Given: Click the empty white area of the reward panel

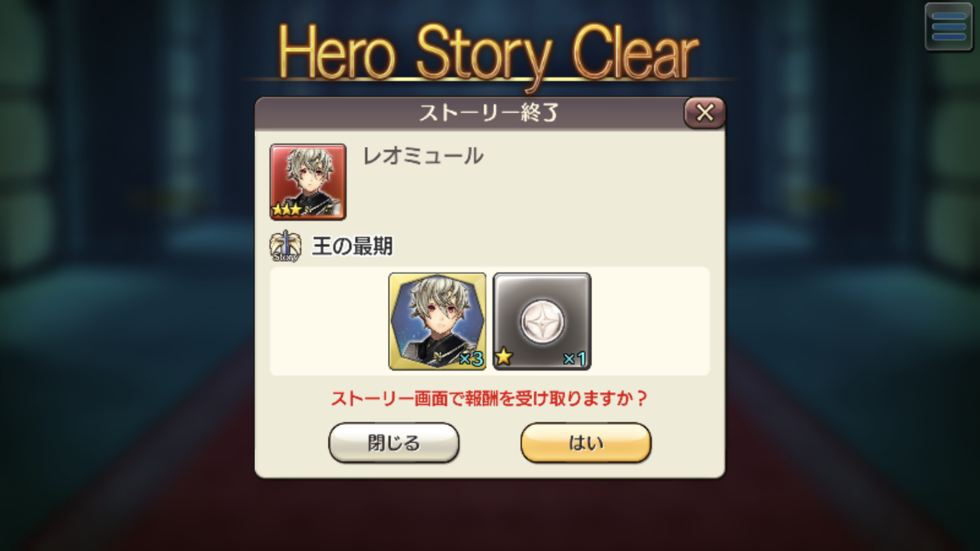Looking at the screenshot, I should pos(651,321).
